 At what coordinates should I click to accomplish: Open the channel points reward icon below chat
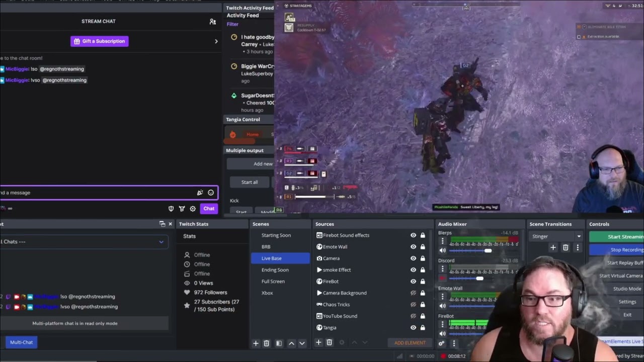182,209
